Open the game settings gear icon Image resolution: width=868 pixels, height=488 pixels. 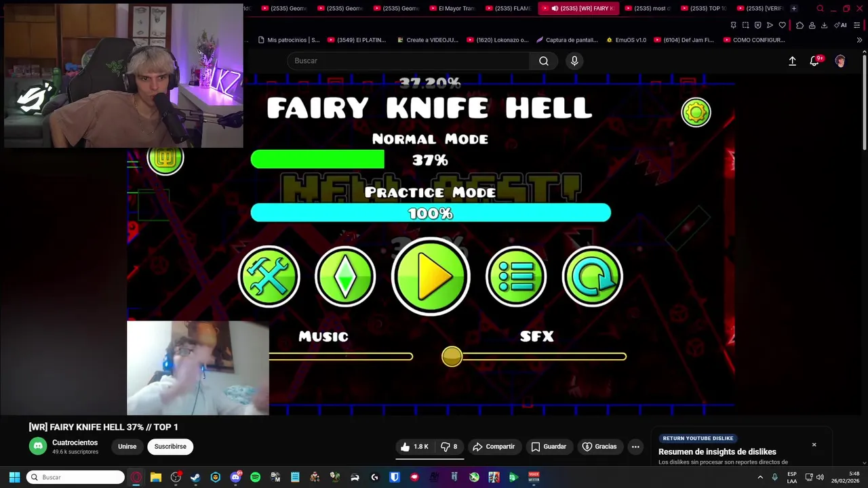point(696,113)
